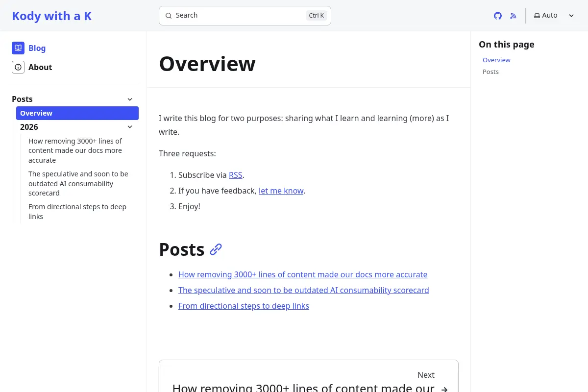Image resolution: width=588 pixels, height=392 pixels.
Task: Click the Next arrow icon
Action: 444,389
